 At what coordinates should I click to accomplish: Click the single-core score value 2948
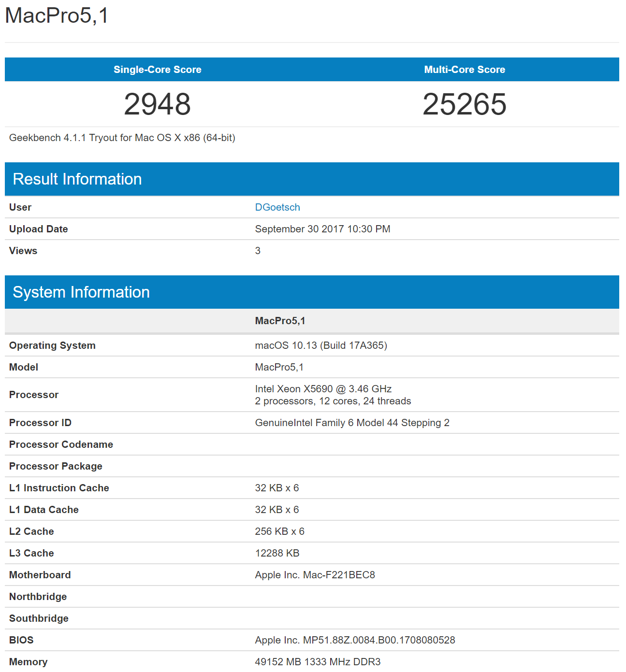tap(158, 104)
